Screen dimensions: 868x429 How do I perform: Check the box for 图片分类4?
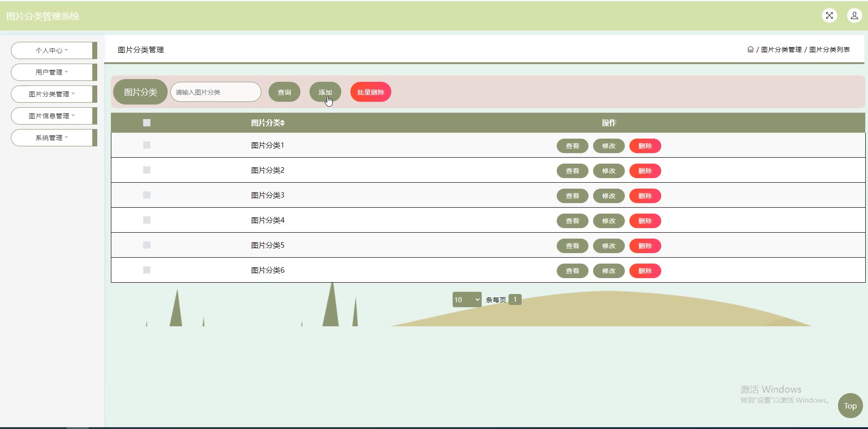coord(146,220)
